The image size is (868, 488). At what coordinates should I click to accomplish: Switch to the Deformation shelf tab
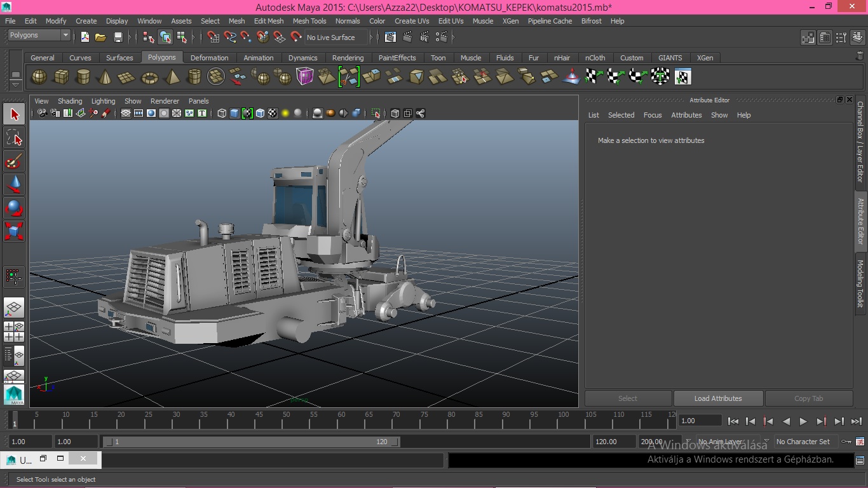tap(209, 58)
